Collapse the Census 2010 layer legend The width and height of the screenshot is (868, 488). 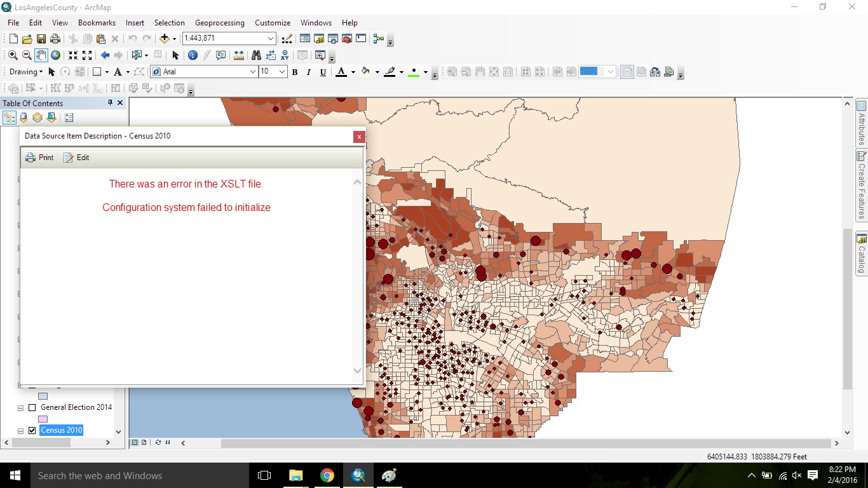[x=21, y=430]
